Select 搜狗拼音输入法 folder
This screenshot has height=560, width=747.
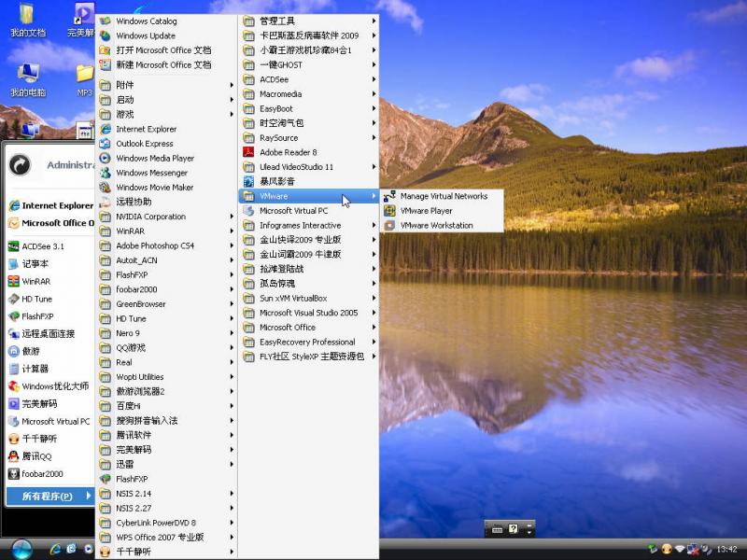pos(166,421)
